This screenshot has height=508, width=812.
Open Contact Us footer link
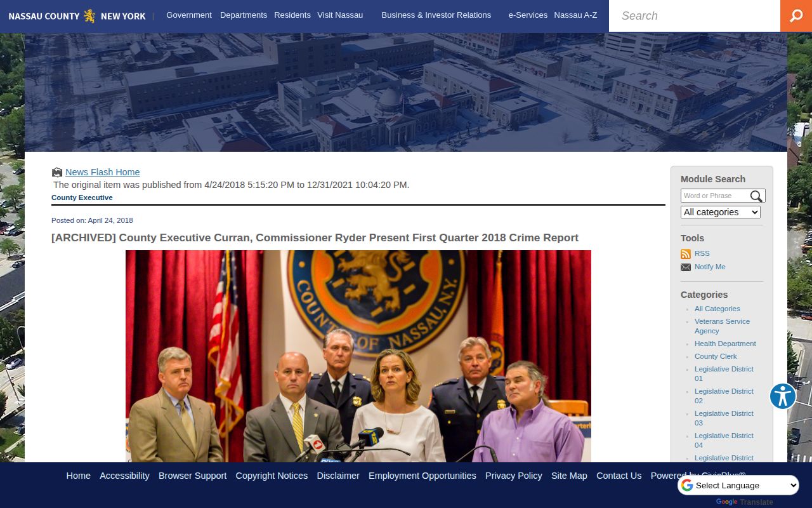(x=619, y=476)
